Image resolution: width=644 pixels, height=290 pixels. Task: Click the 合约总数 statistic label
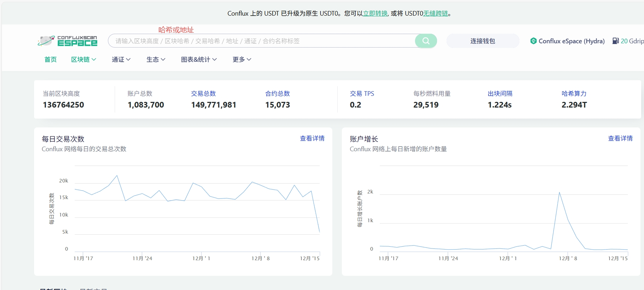tap(278, 94)
